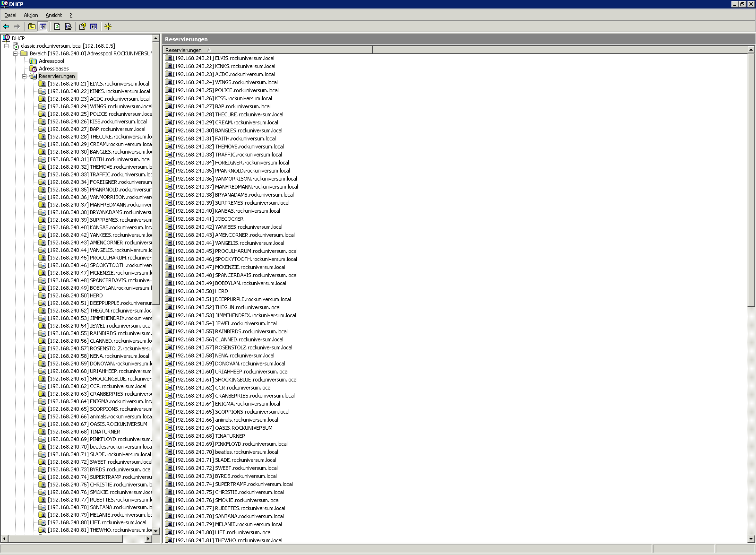756x555 pixels.
Task: Open the Datei menu
Action: [x=10, y=15]
